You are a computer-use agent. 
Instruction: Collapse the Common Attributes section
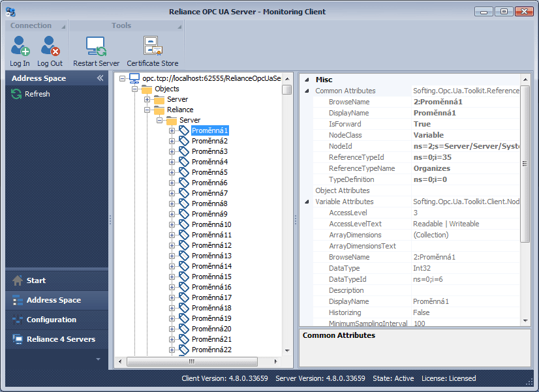[x=307, y=90]
